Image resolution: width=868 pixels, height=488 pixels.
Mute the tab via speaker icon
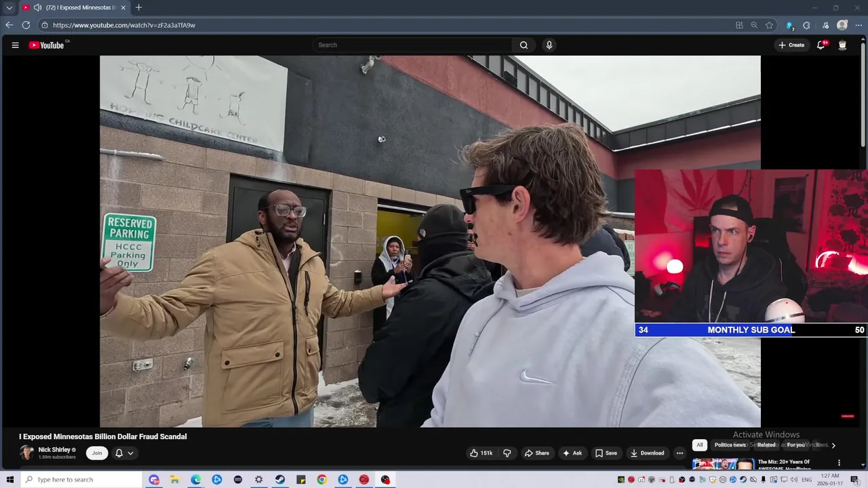(37, 7)
